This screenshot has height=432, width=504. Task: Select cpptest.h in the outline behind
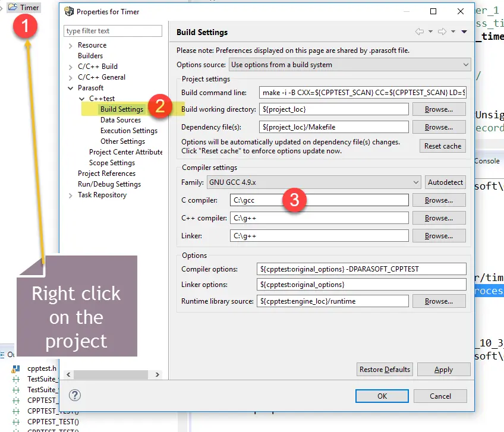tap(42, 368)
